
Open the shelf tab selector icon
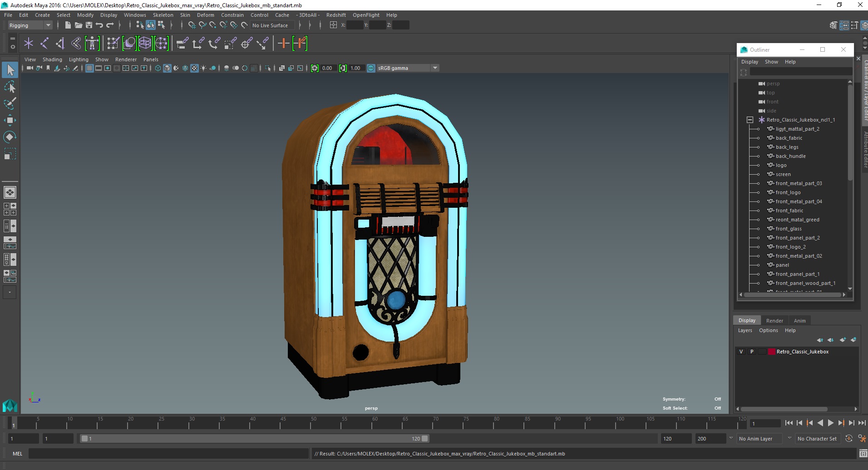pyautogui.click(x=12, y=38)
